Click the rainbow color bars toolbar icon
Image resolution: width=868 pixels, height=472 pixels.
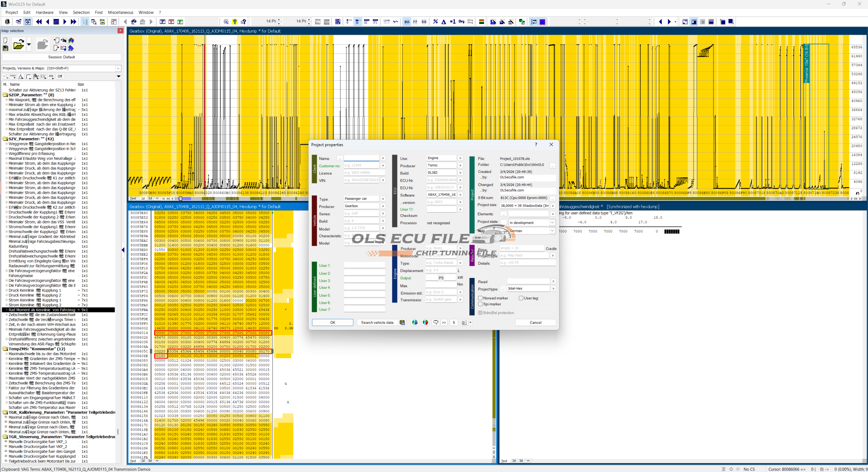click(481, 22)
